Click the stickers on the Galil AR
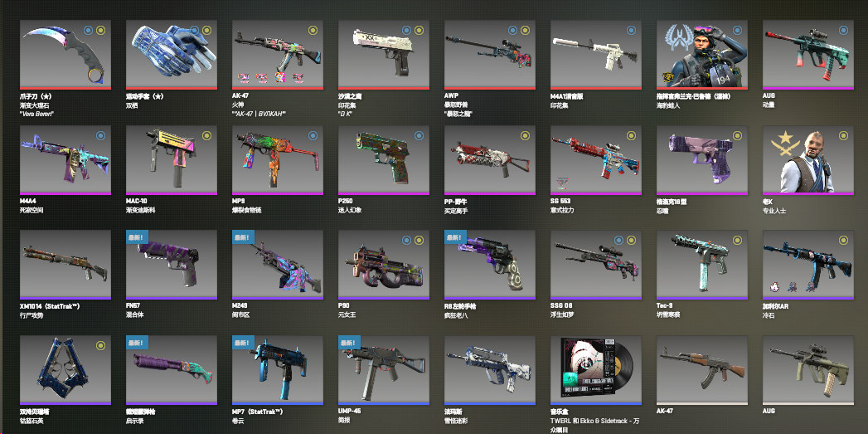The height and width of the screenshot is (434, 868). [x=792, y=286]
